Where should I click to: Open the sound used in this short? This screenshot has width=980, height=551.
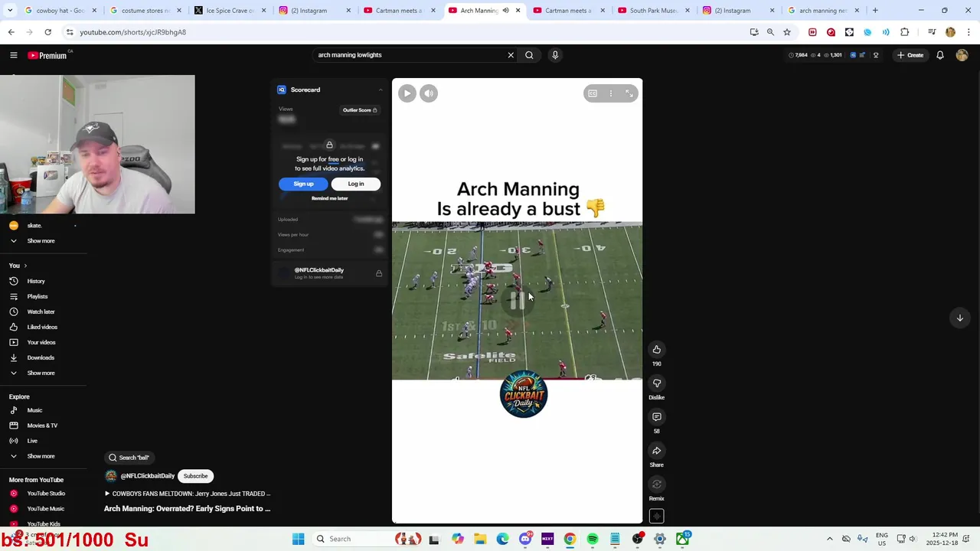click(x=656, y=516)
